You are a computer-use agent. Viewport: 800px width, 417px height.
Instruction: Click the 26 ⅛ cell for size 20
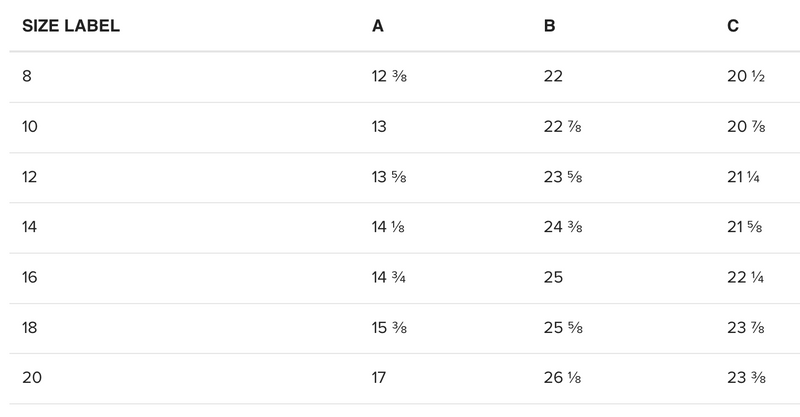click(x=562, y=378)
